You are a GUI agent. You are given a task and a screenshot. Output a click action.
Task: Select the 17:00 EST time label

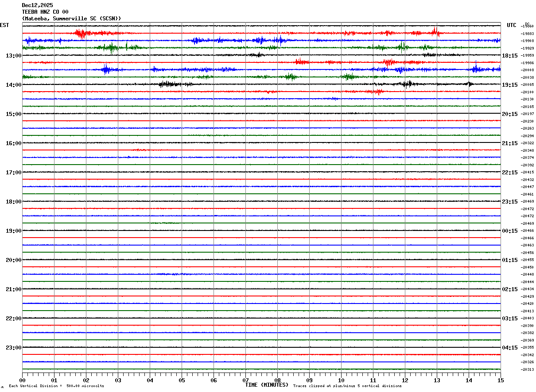tap(13, 173)
